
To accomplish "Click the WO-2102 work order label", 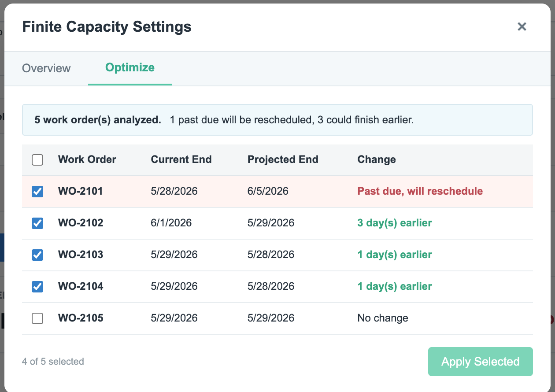I will point(81,223).
